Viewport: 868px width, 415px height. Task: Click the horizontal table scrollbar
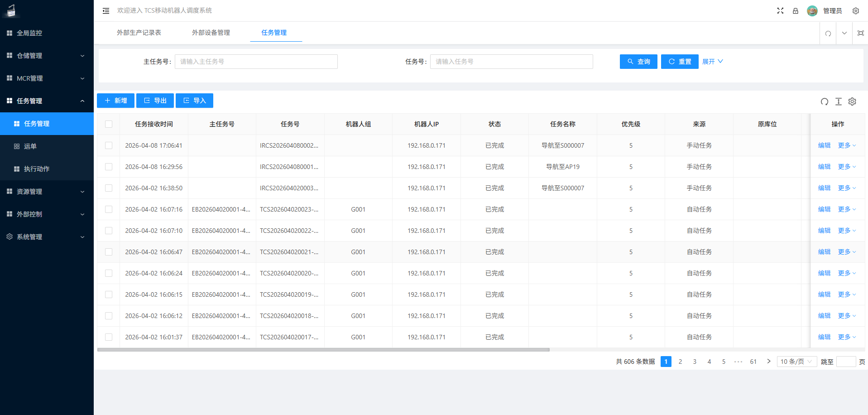point(323,350)
